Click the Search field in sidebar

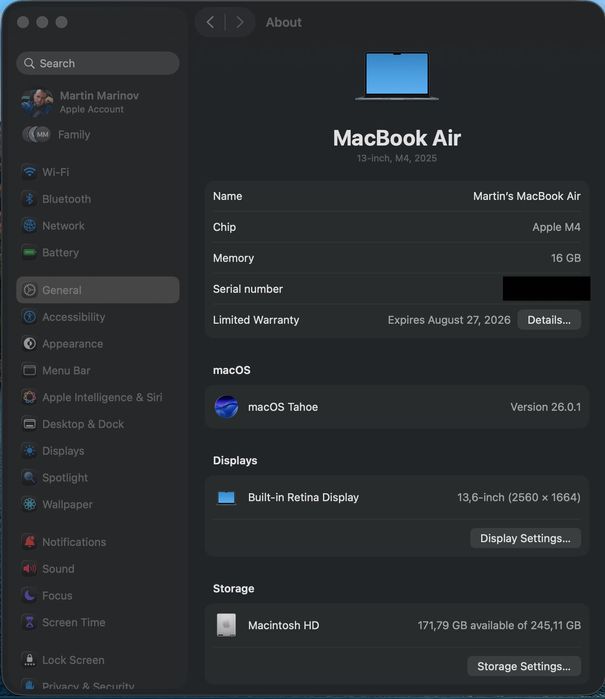[98, 63]
